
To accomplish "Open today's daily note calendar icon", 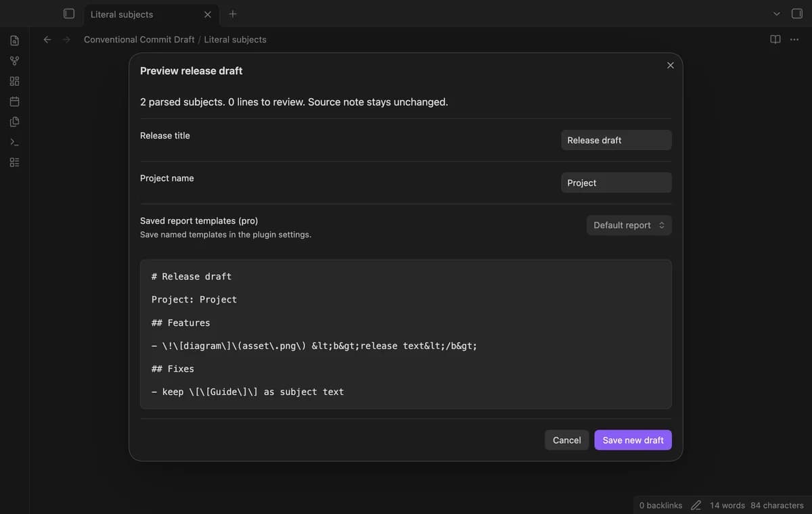I will pyautogui.click(x=14, y=101).
